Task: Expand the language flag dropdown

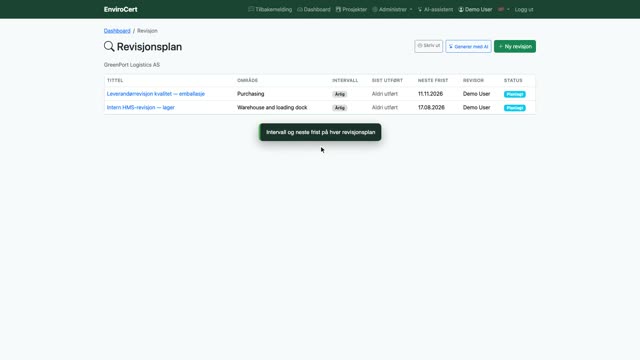Action: click(504, 9)
